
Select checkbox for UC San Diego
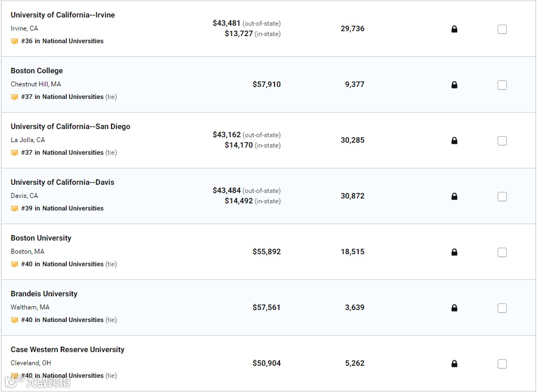click(x=502, y=141)
